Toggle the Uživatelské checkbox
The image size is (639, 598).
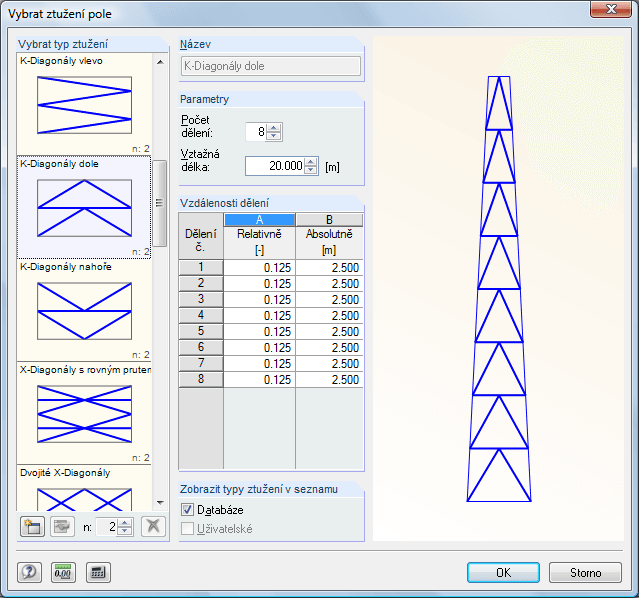point(187,529)
